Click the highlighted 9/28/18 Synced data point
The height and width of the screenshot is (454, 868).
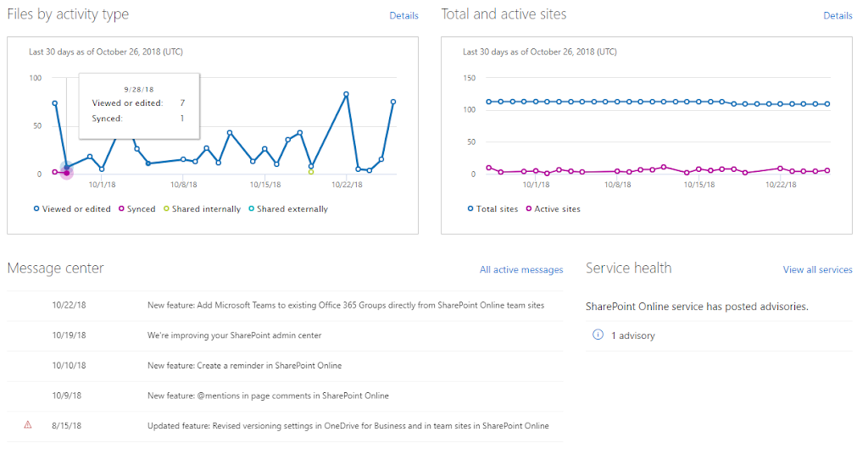click(x=66, y=173)
